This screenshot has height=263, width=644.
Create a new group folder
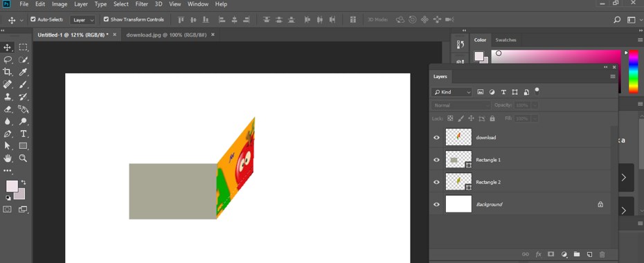(x=577, y=255)
